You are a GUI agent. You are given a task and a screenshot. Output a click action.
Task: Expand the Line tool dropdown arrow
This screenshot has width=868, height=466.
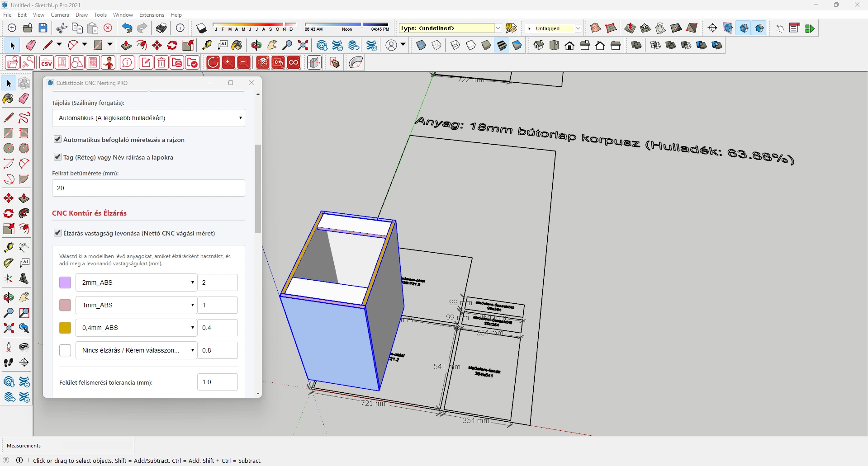59,45
